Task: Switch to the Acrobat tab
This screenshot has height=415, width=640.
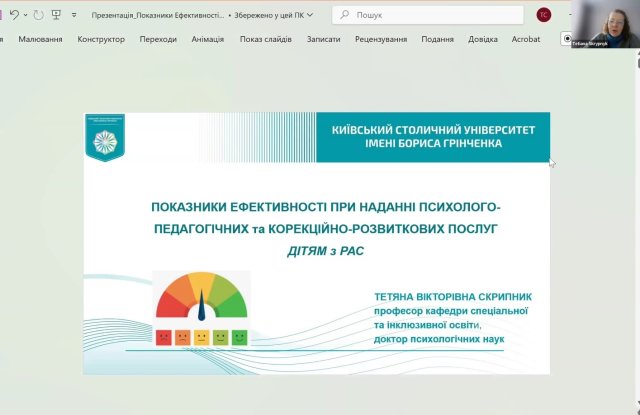Action: point(526,39)
